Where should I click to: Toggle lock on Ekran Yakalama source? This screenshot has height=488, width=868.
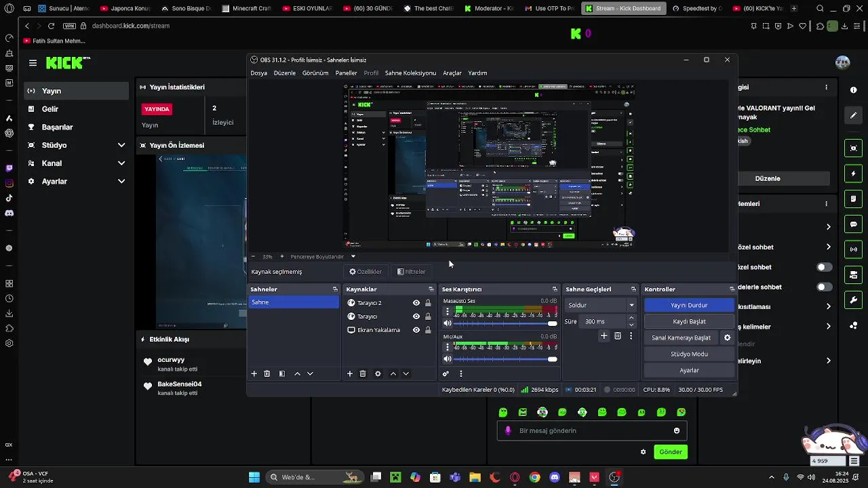pyautogui.click(x=428, y=330)
